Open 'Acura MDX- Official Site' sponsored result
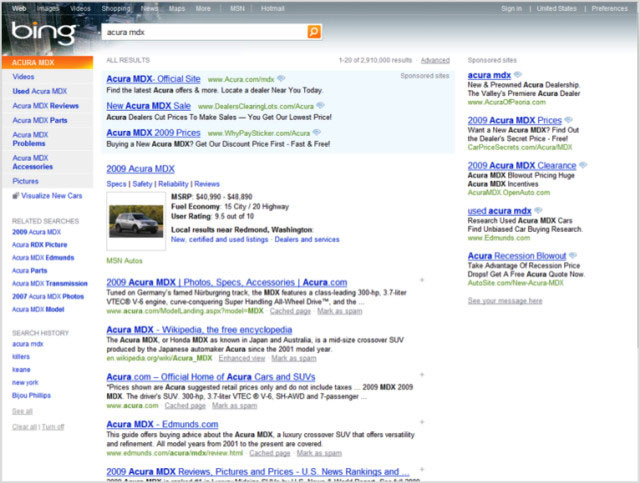The height and width of the screenshot is (483, 640). (153, 79)
